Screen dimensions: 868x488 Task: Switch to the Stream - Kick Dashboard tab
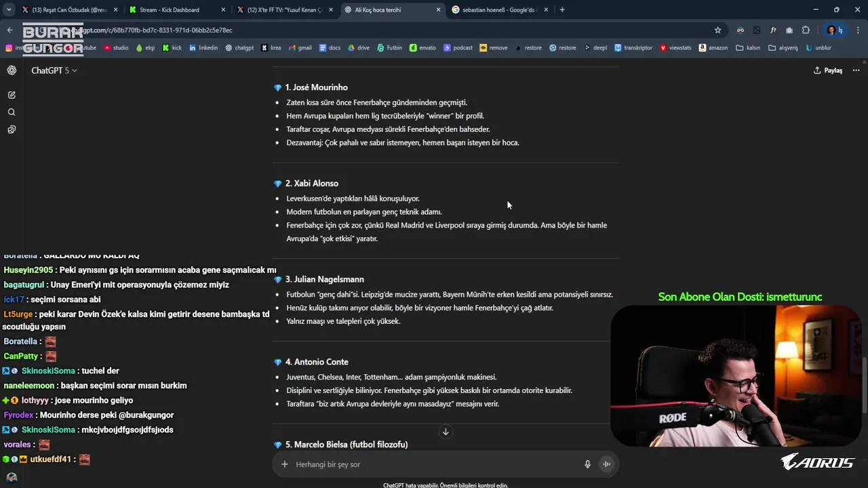tap(176, 9)
